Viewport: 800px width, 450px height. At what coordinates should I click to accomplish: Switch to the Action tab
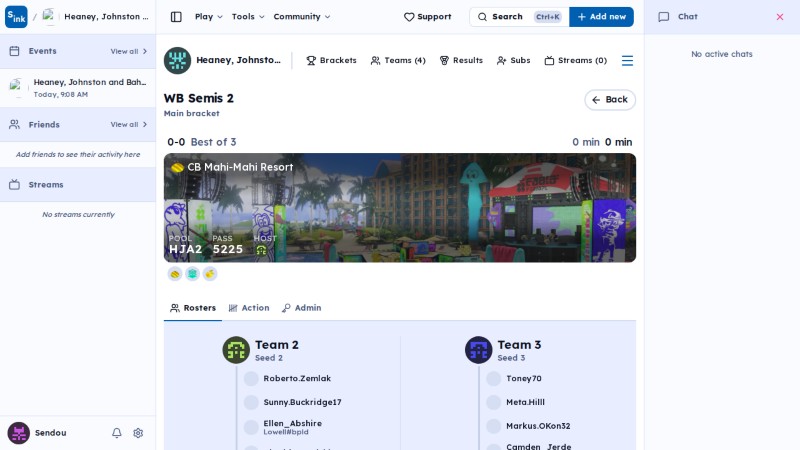click(x=249, y=308)
